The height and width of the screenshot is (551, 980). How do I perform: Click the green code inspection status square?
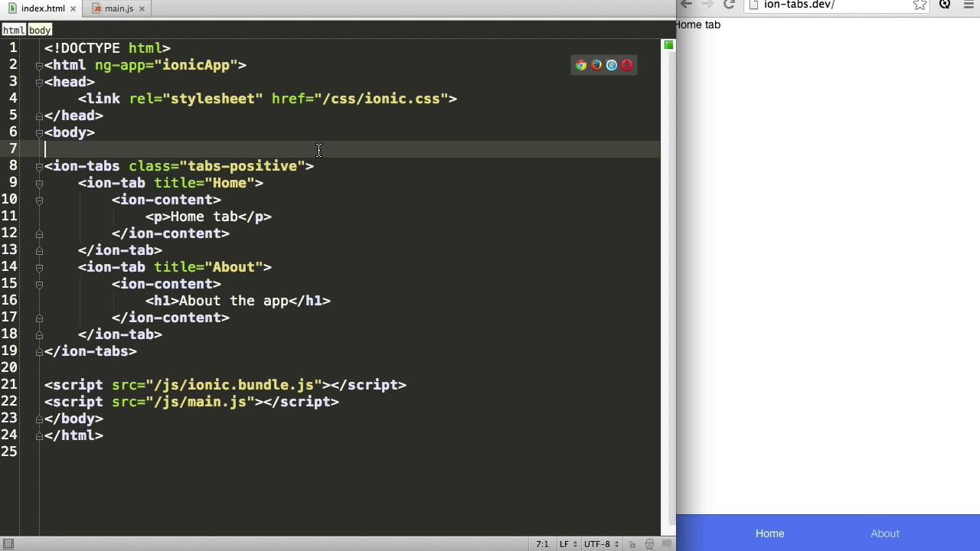(x=668, y=46)
